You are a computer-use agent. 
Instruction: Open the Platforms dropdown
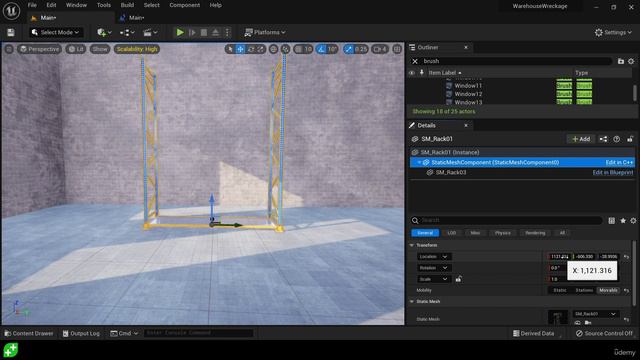264,32
